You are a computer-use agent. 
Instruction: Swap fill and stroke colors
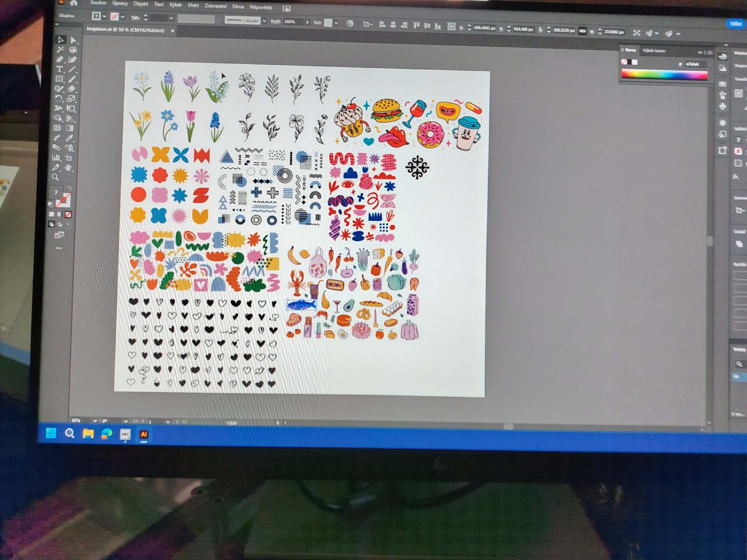pos(69,189)
